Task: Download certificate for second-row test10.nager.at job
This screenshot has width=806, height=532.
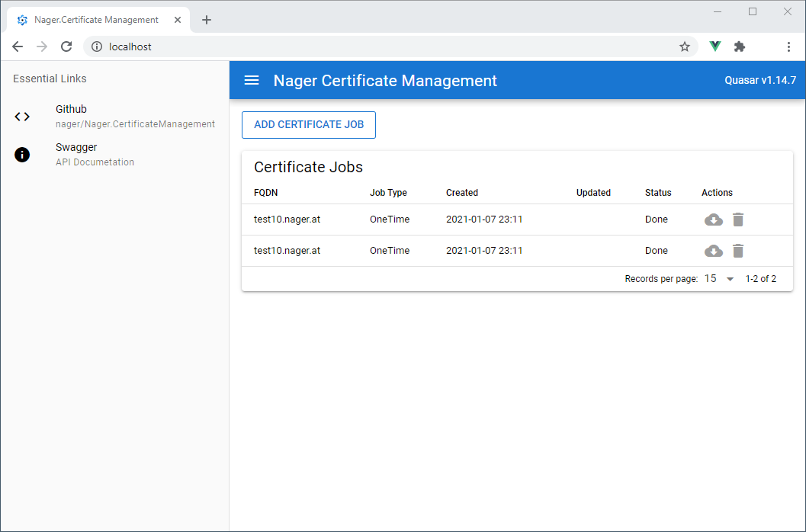Action: pos(714,252)
